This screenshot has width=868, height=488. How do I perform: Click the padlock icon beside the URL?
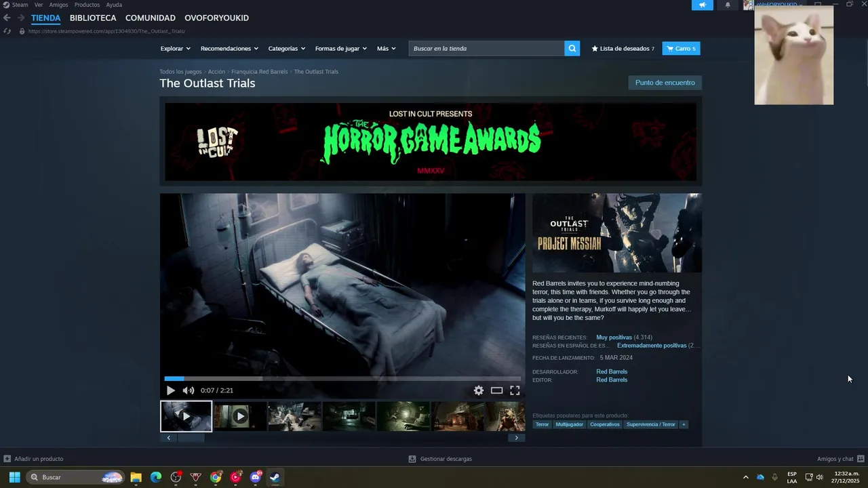point(22,31)
